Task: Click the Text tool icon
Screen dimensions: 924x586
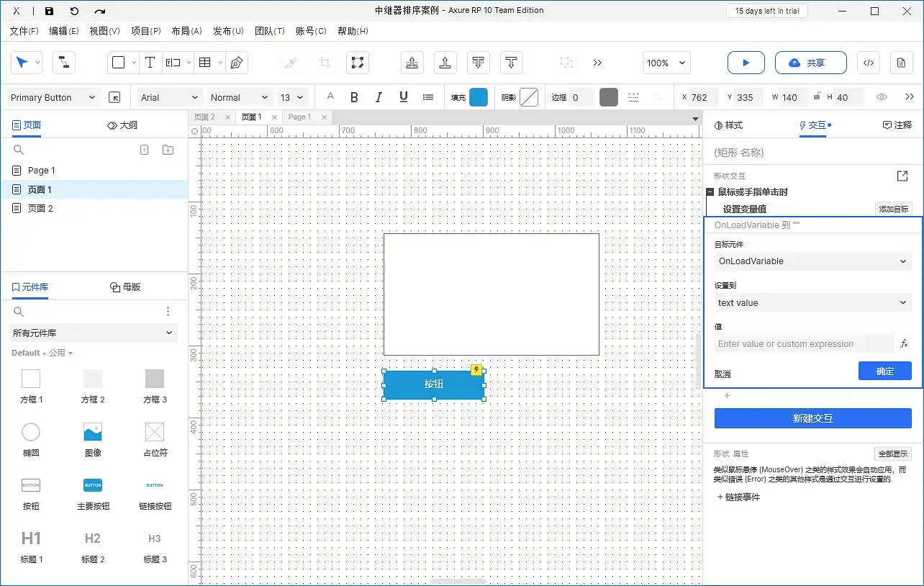Action: pos(150,63)
